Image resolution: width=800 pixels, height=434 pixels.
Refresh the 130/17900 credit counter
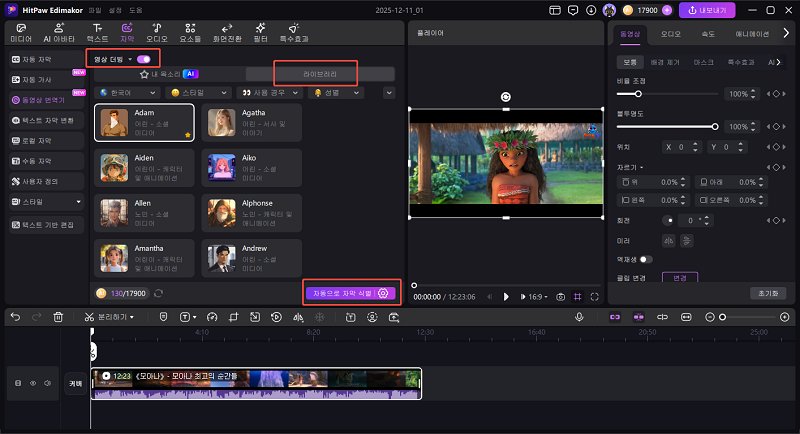[159, 293]
